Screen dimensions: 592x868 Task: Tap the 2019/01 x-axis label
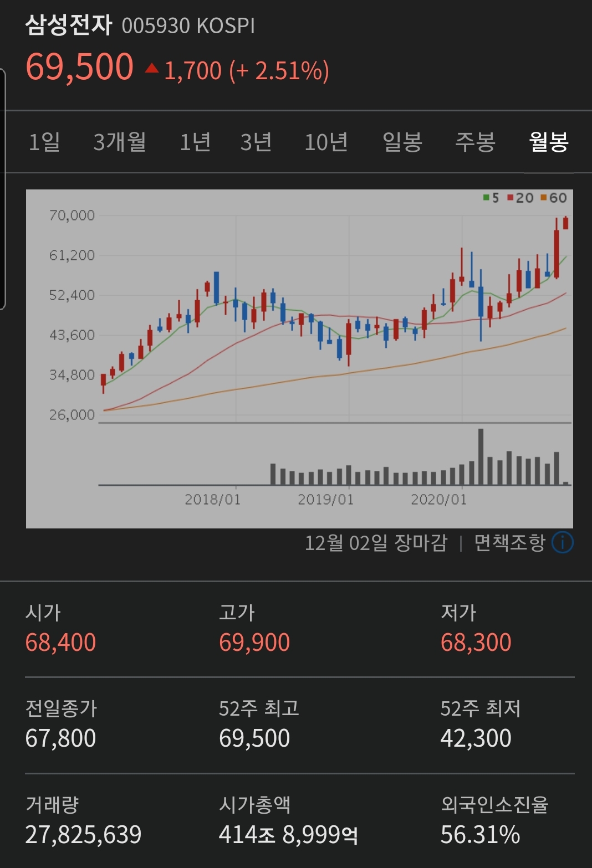coord(326,500)
